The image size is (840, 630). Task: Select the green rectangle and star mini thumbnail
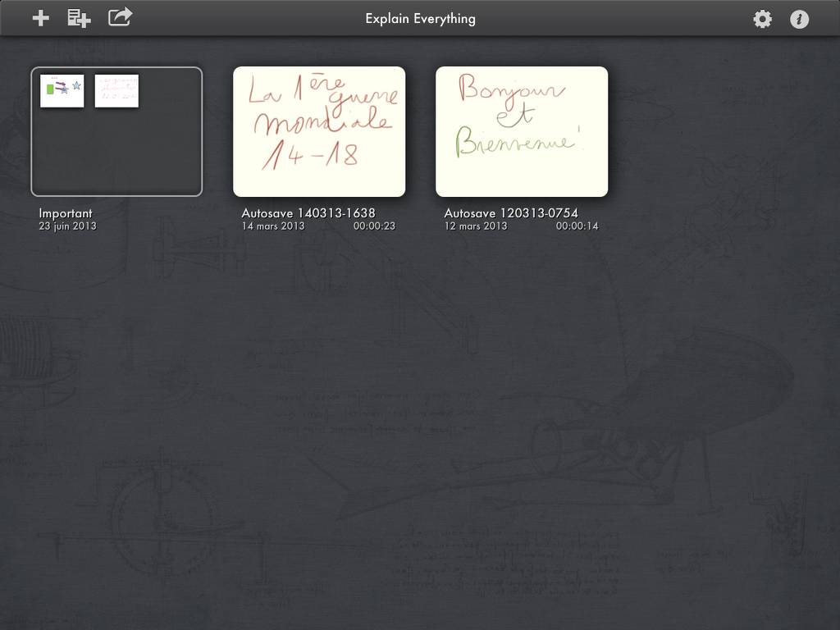[62, 91]
